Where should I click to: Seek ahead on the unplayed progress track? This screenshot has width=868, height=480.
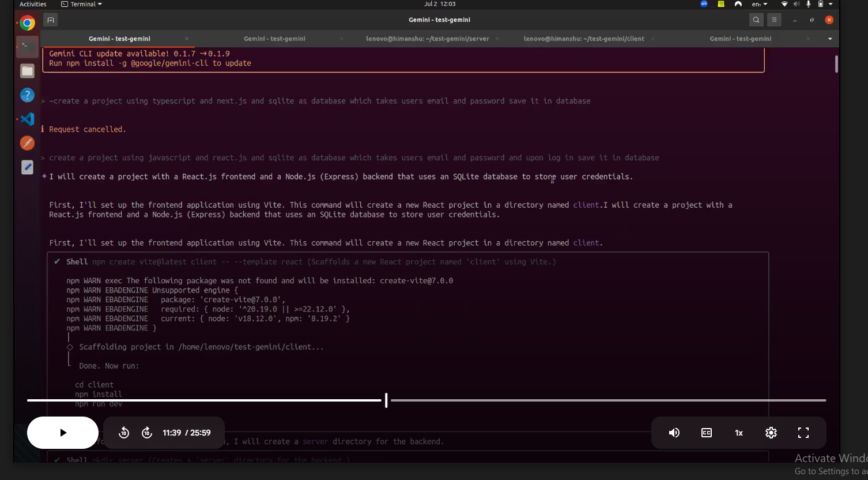coord(608,400)
